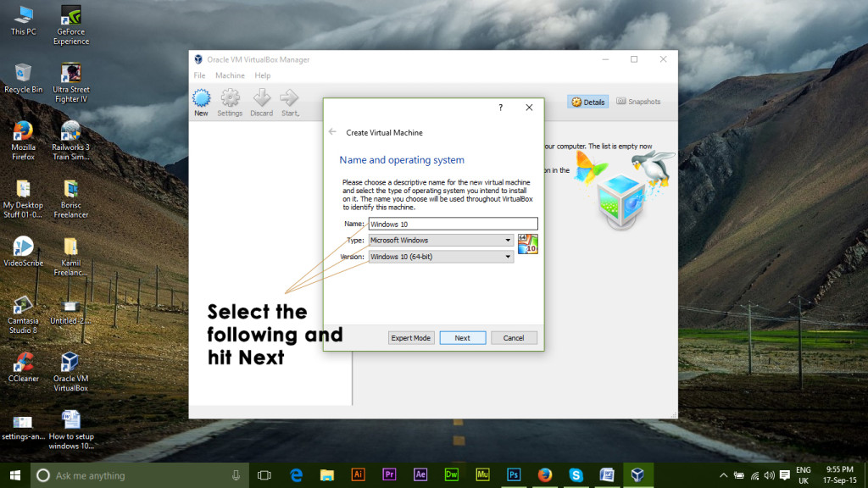Click the ENG UK language indicator
The image size is (868, 488).
pyautogui.click(x=804, y=475)
